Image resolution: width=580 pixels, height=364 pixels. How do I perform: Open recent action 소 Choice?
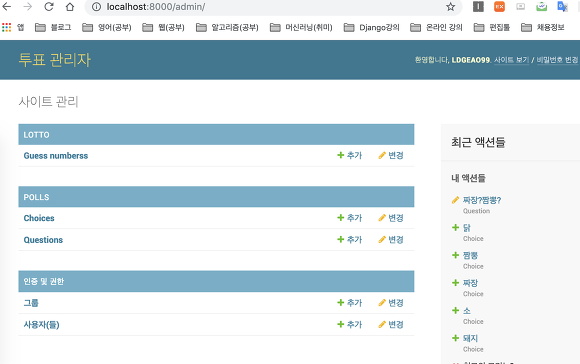(466, 311)
